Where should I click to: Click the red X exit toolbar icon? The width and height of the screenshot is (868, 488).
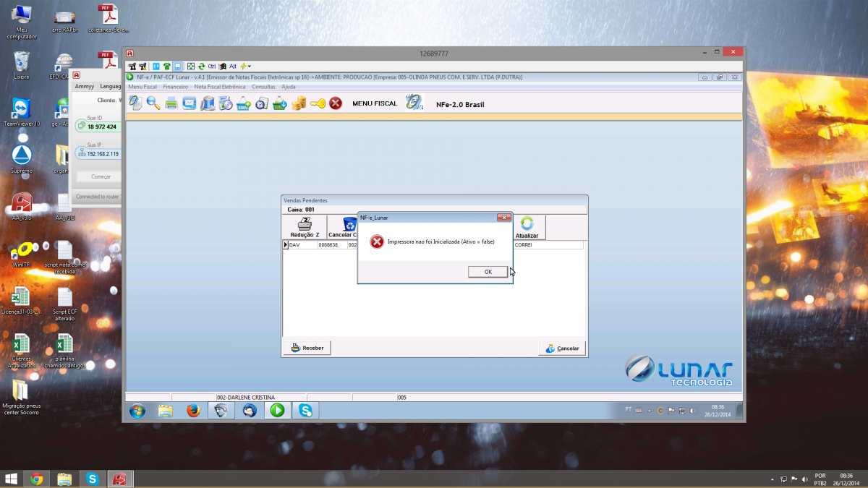click(x=336, y=103)
